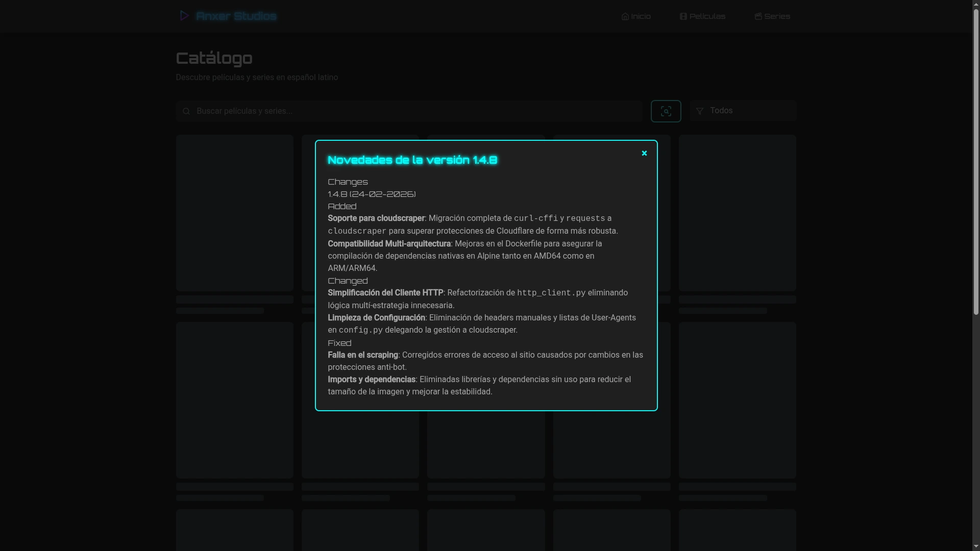Open the Series navigation item
This screenshot has height=551, width=980.
click(772, 16)
